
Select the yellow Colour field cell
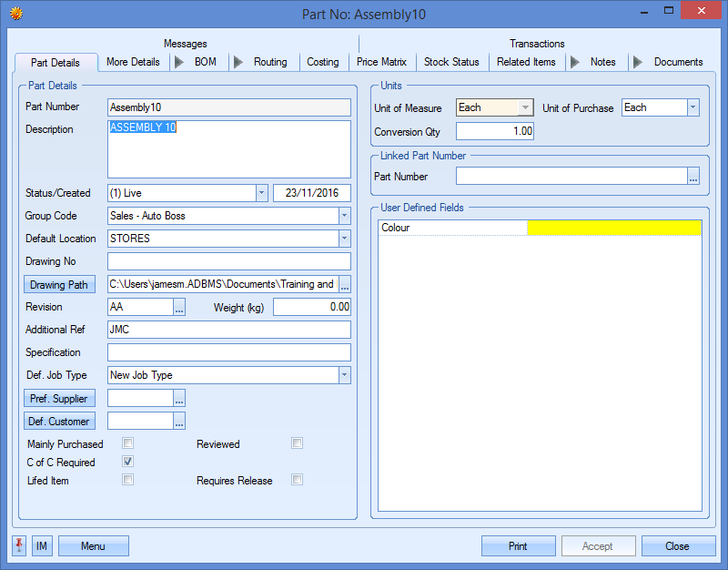[x=613, y=228]
